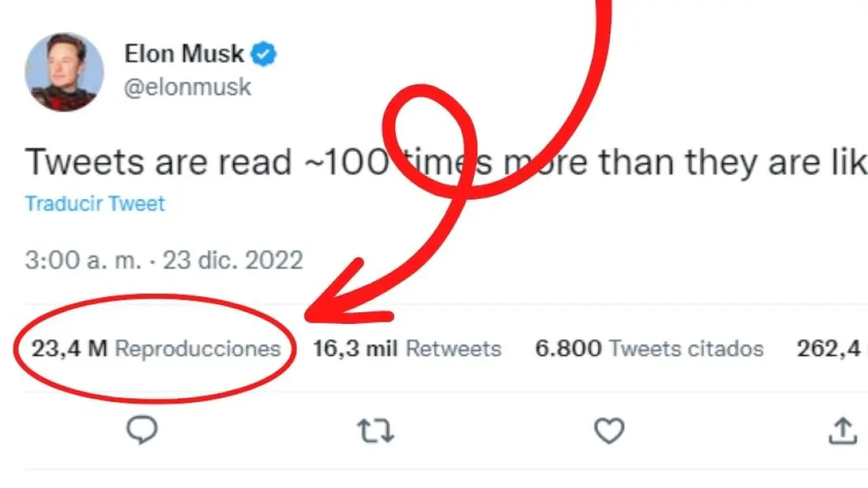Click the word Retweets in stats row
The image size is (868, 488).
(x=454, y=349)
